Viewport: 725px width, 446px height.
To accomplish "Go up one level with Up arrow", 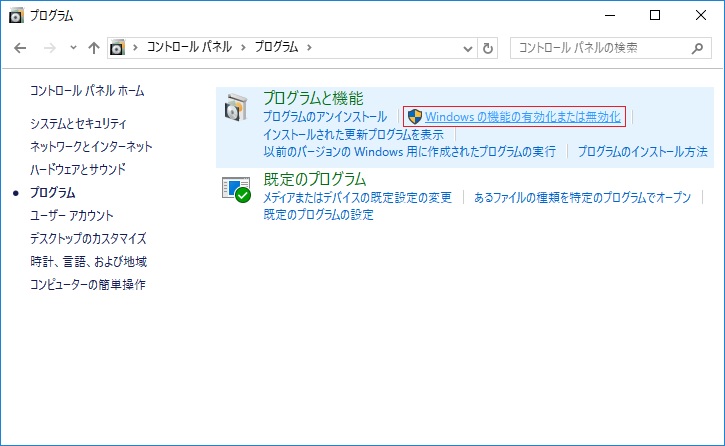I will (94, 48).
